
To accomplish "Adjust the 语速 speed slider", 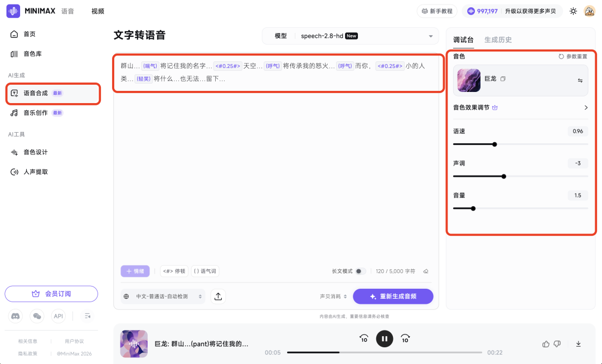I will pos(494,144).
